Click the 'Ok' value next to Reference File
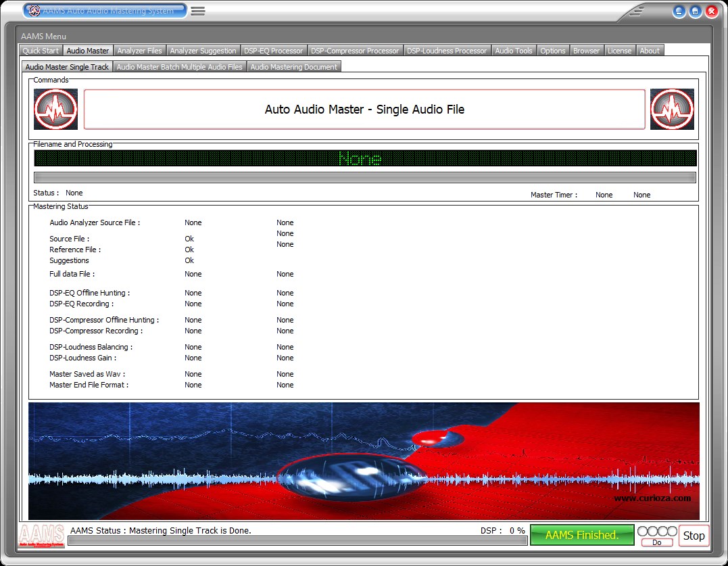This screenshot has height=566, width=728. [189, 250]
